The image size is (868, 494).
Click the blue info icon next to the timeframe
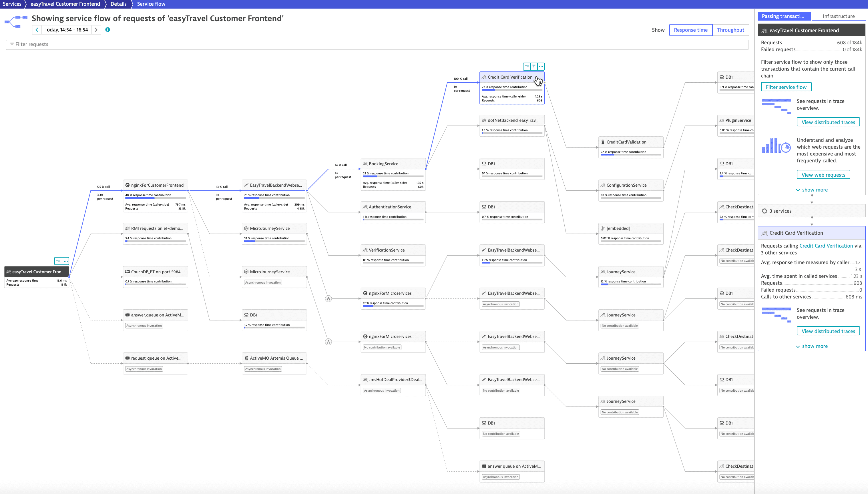coord(107,29)
